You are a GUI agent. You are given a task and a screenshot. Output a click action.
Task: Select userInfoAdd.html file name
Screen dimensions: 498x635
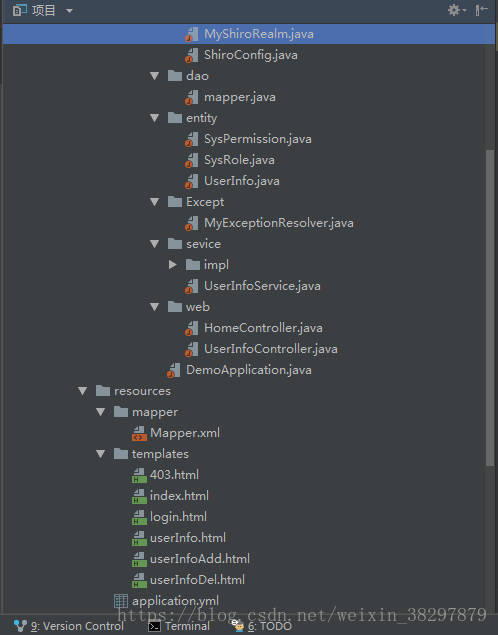[x=200, y=559]
